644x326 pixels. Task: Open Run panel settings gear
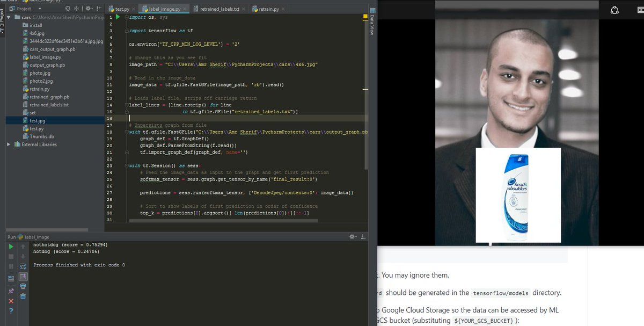tap(353, 236)
